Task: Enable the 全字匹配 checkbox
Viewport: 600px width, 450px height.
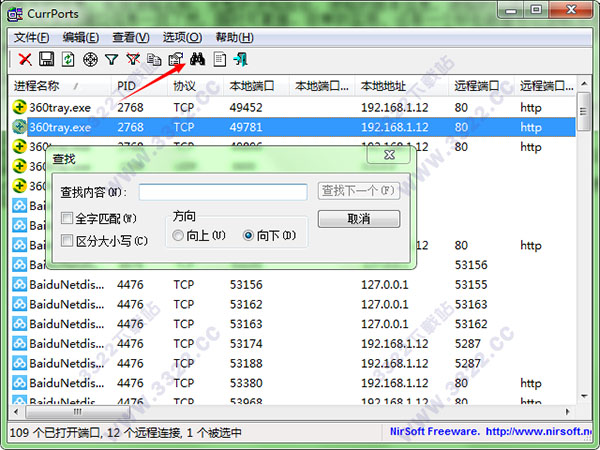Action: pos(67,218)
